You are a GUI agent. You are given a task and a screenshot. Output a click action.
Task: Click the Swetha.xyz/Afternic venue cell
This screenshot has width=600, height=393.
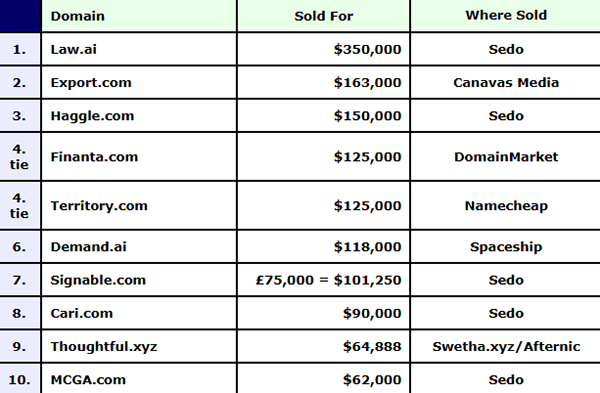[x=505, y=347]
